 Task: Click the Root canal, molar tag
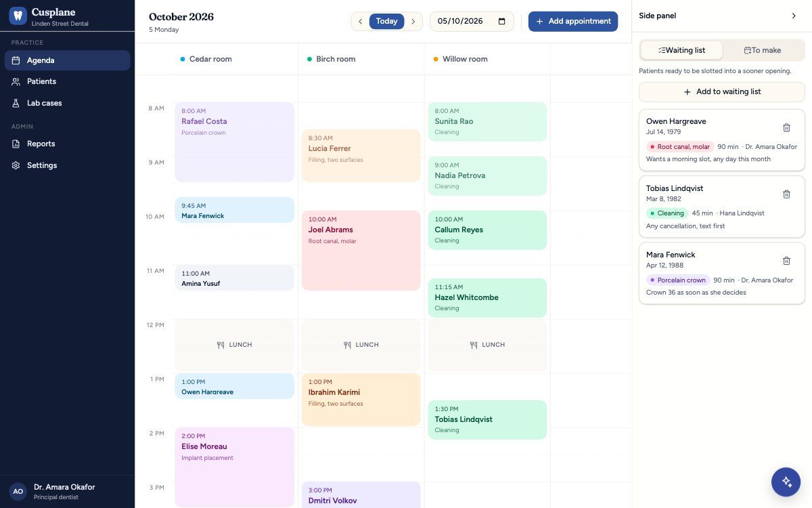680,146
